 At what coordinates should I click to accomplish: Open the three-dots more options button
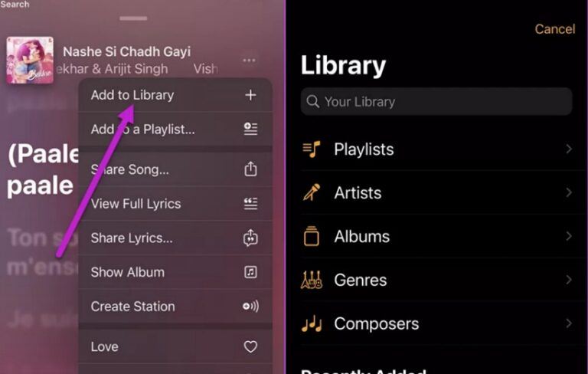click(249, 60)
